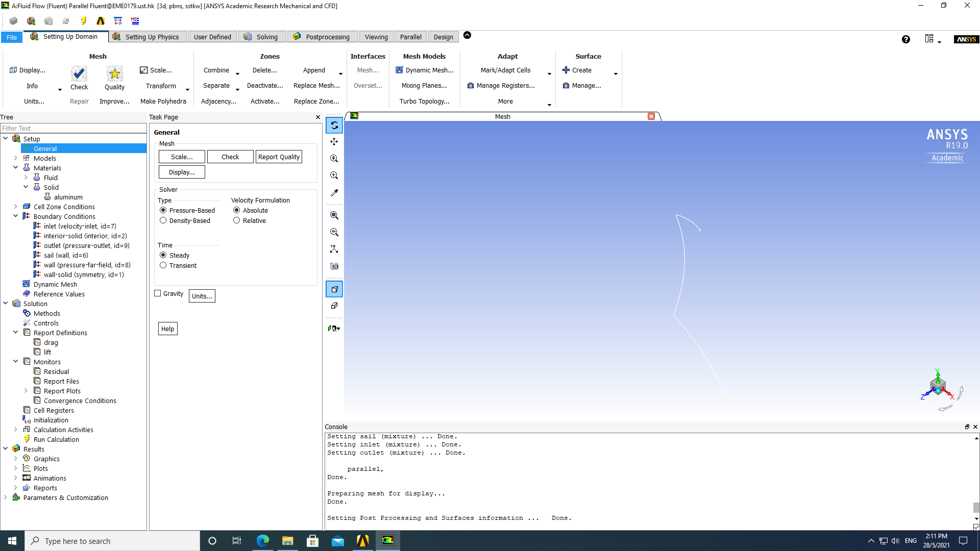Viewport: 980px width, 551px height.
Task: Open the Postprocessing ribbon tab
Action: [322, 37]
